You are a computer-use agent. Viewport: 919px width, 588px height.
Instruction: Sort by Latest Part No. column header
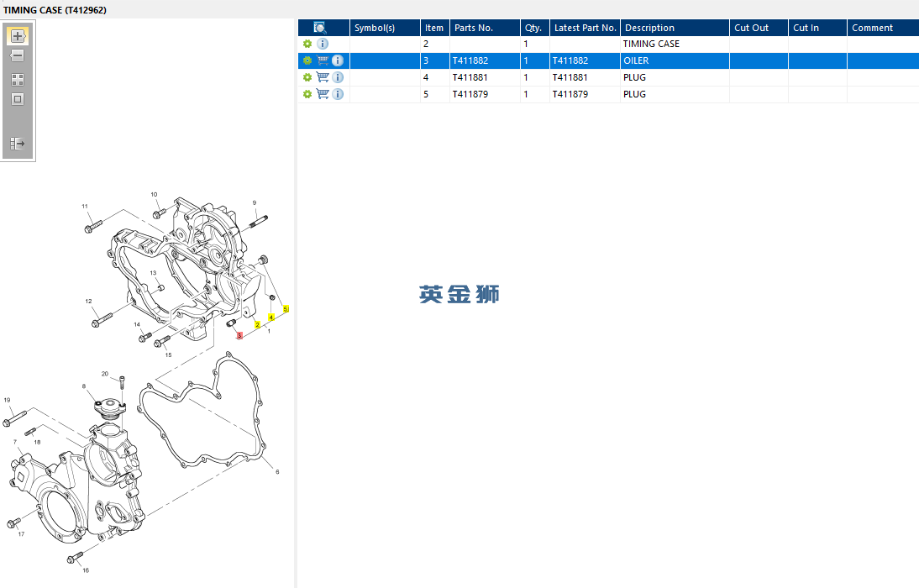[585, 28]
